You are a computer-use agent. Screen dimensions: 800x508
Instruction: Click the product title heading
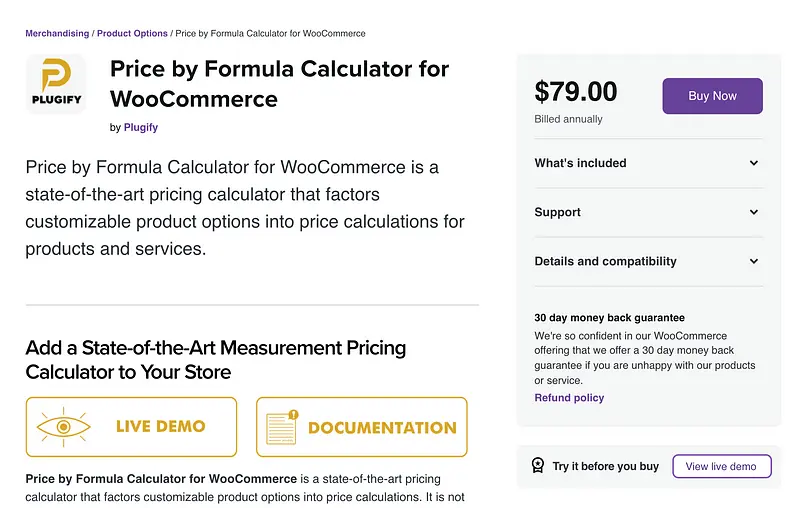(x=279, y=84)
